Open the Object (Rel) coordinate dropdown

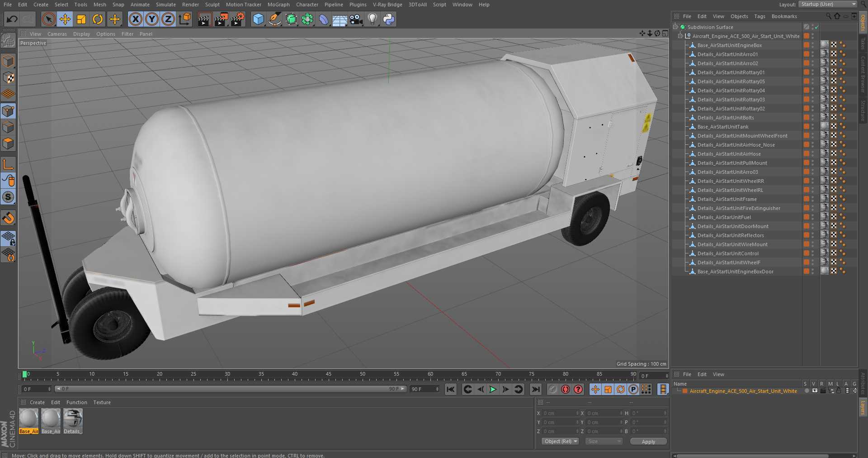[560, 441]
